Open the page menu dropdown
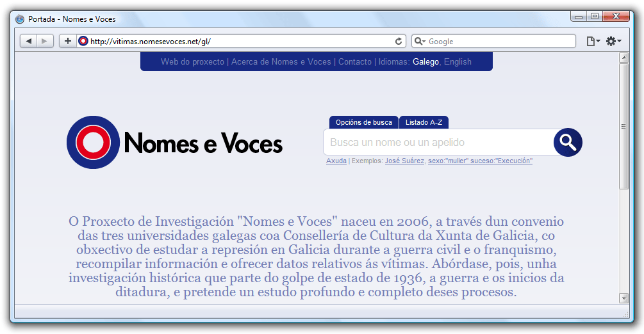This screenshot has height=334, width=644. (x=593, y=41)
